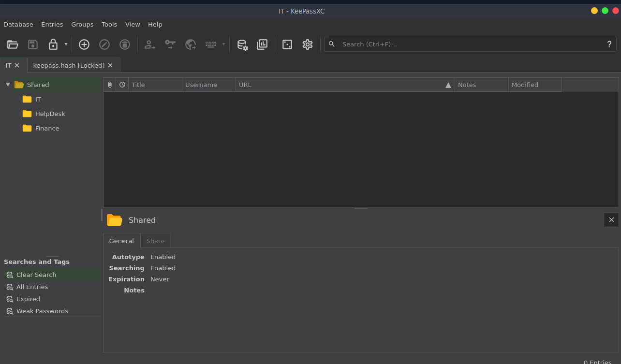Click Delete entry trash icon

[x=125, y=44]
